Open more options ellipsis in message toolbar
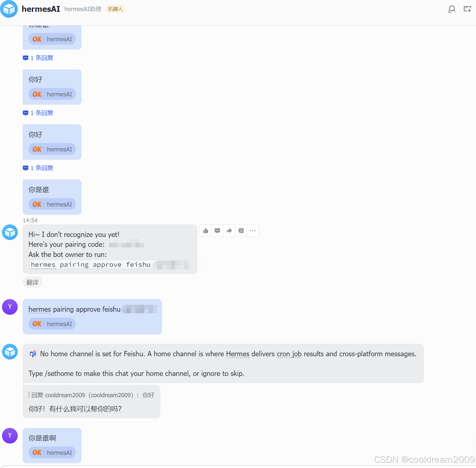The width and height of the screenshot is (476, 468). point(253,231)
